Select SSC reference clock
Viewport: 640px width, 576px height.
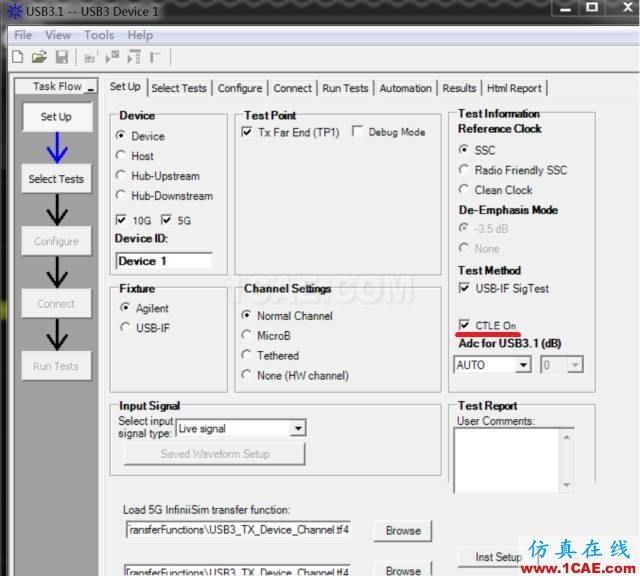(464, 149)
